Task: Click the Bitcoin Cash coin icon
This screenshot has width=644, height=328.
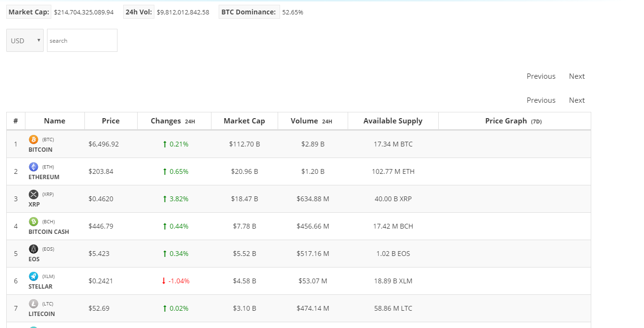Action: pos(34,222)
